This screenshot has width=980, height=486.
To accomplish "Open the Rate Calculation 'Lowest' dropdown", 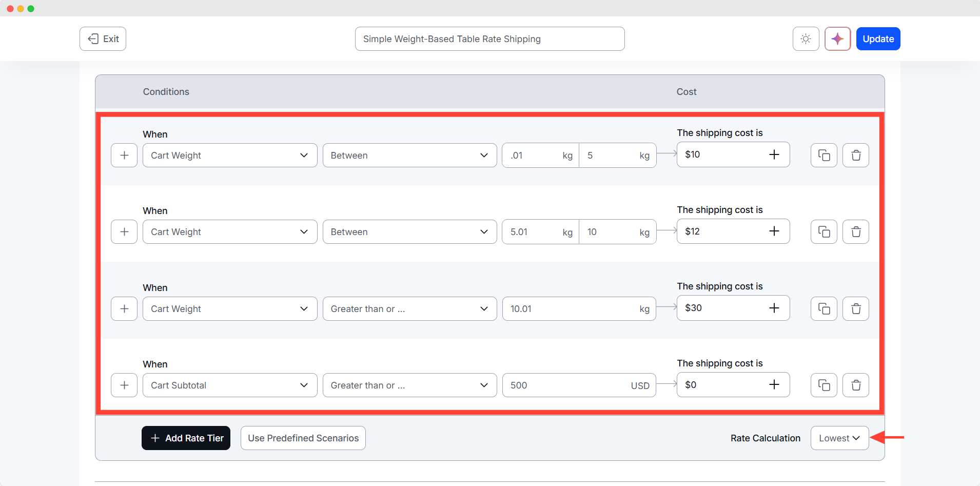I will click(x=838, y=438).
